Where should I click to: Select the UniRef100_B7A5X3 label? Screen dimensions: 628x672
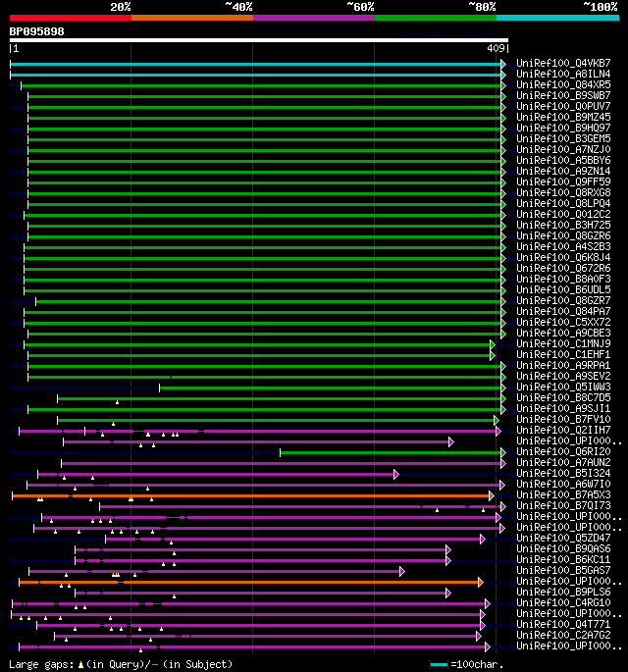point(563,494)
